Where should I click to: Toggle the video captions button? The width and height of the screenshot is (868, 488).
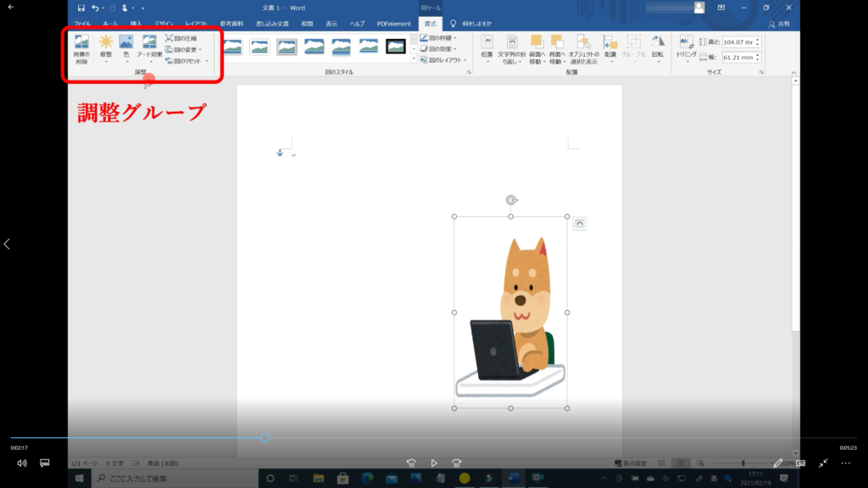click(46, 463)
